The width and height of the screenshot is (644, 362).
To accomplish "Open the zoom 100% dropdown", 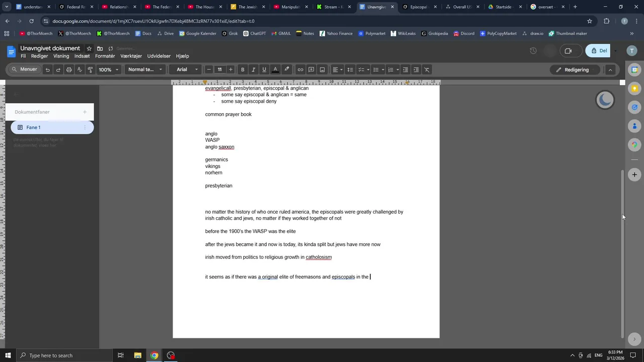I will point(109,70).
